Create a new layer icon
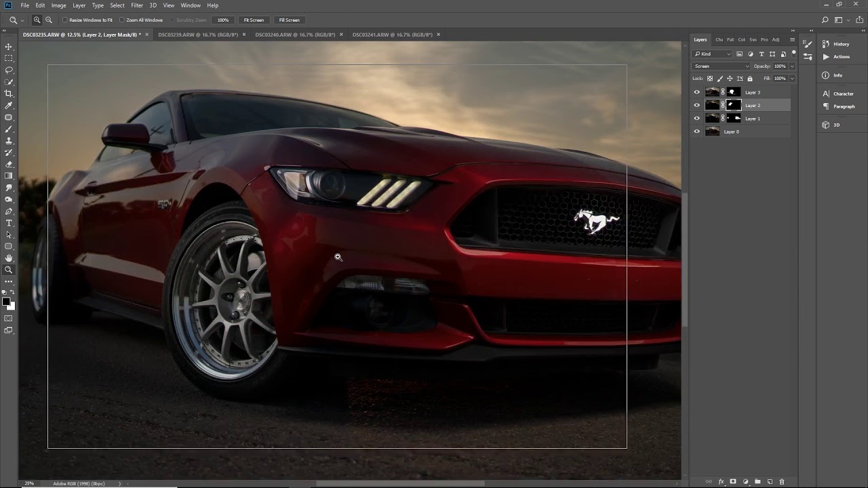 [770, 482]
